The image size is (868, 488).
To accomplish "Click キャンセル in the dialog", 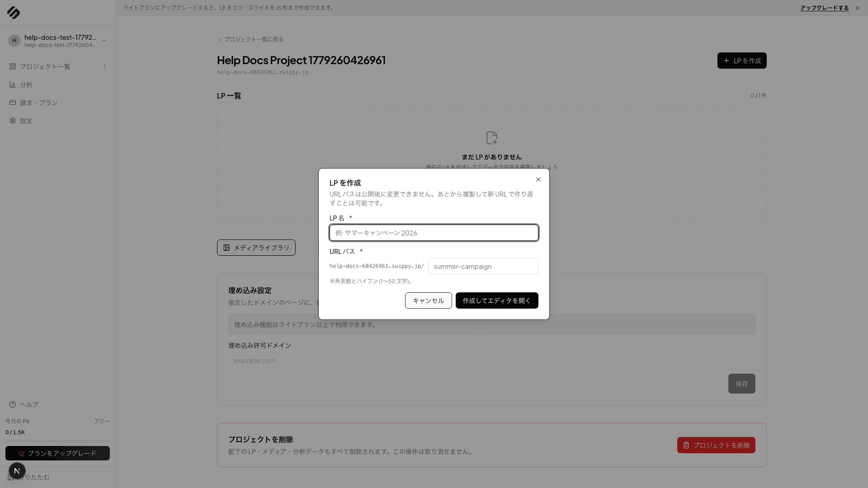I will point(429,300).
